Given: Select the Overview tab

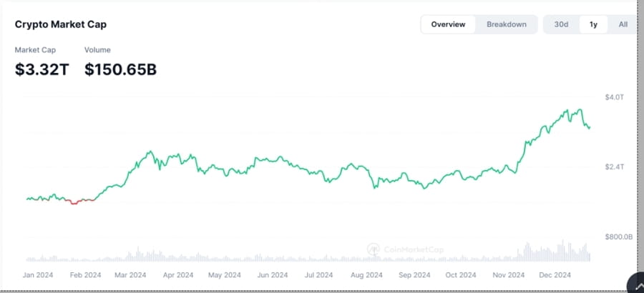Looking at the screenshot, I should 448,24.
